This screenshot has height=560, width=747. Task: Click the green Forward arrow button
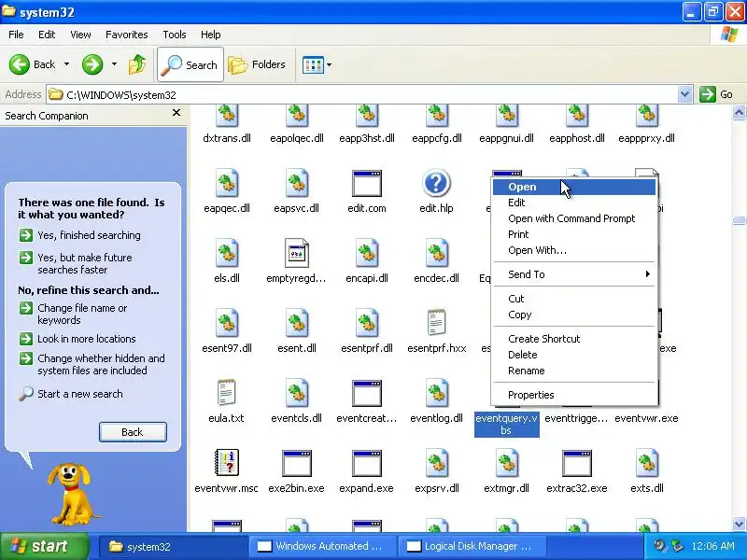pyautogui.click(x=92, y=64)
